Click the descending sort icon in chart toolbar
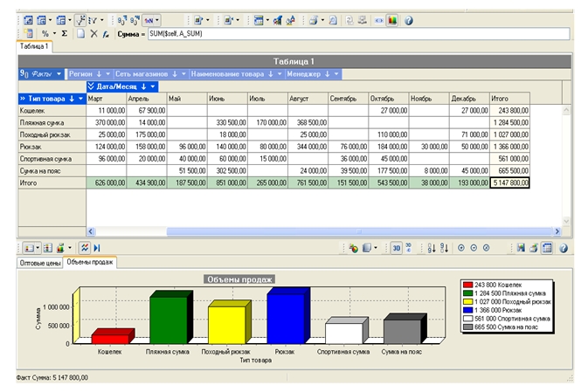 [x=445, y=248]
